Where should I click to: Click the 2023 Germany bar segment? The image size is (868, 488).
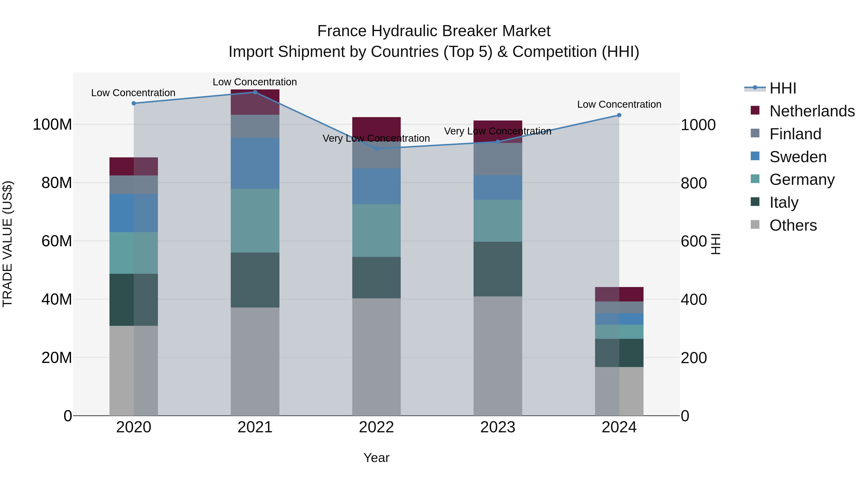click(498, 221)
